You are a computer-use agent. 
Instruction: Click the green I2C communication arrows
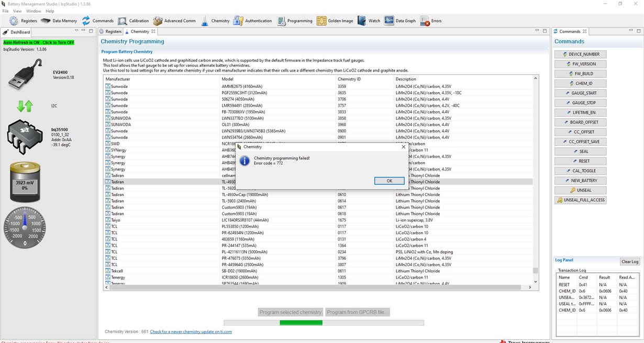25,106
